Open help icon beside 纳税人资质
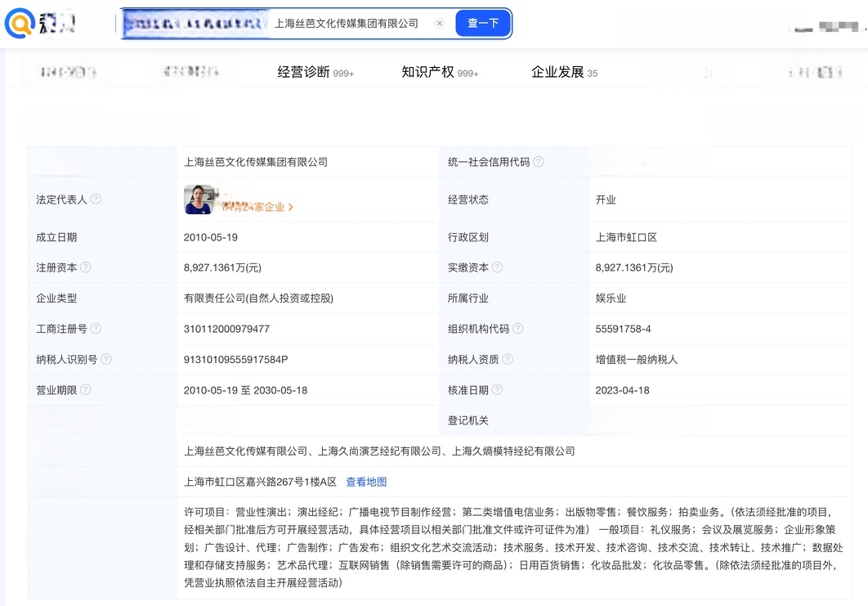Viewport: 868px width, 606px height. [x=507, y=359]
